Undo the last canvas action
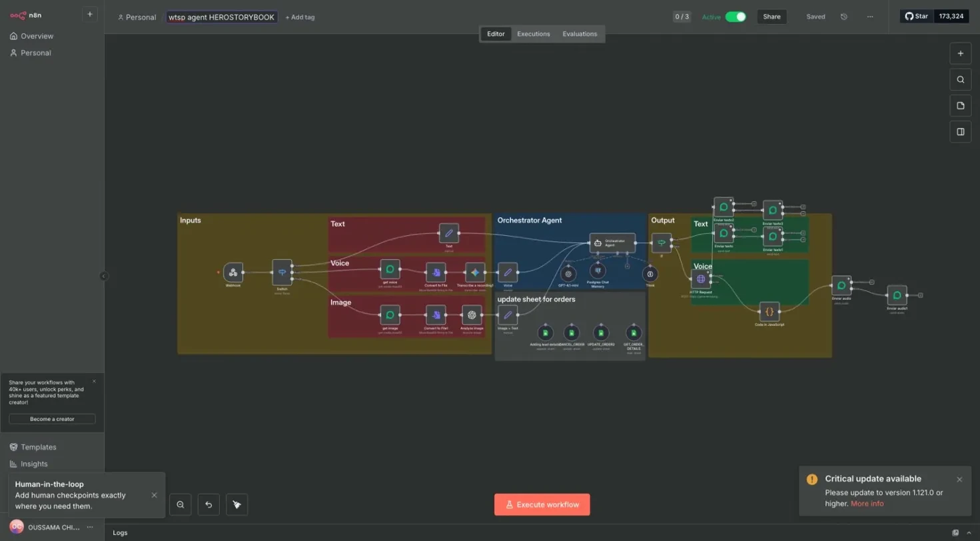The height and width of the screenshot is (541, 980). click(209, 504)
